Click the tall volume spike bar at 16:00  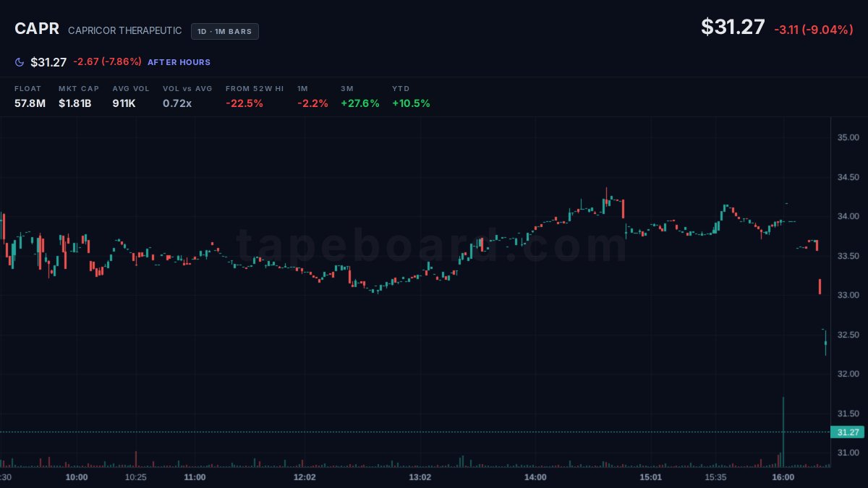click(x=783, y=432)
